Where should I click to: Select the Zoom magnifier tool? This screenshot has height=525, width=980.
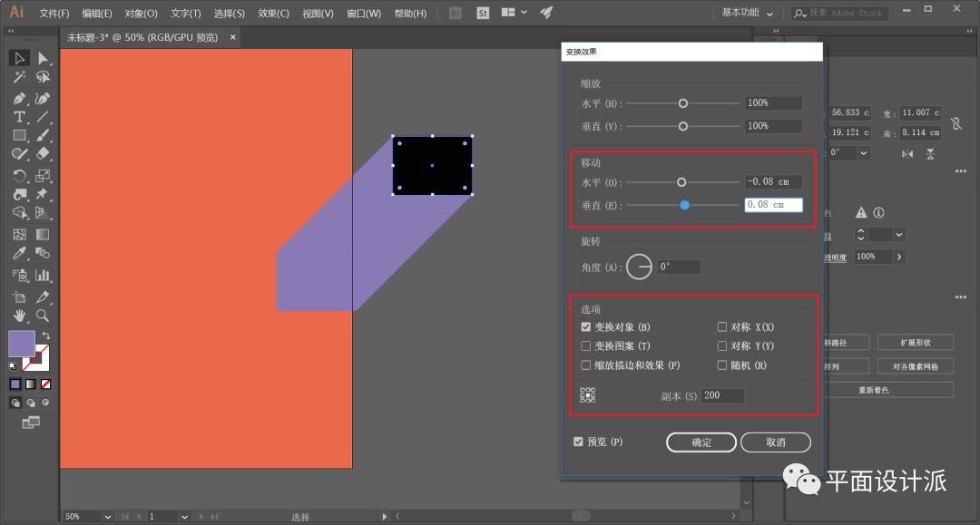(43, 316)
